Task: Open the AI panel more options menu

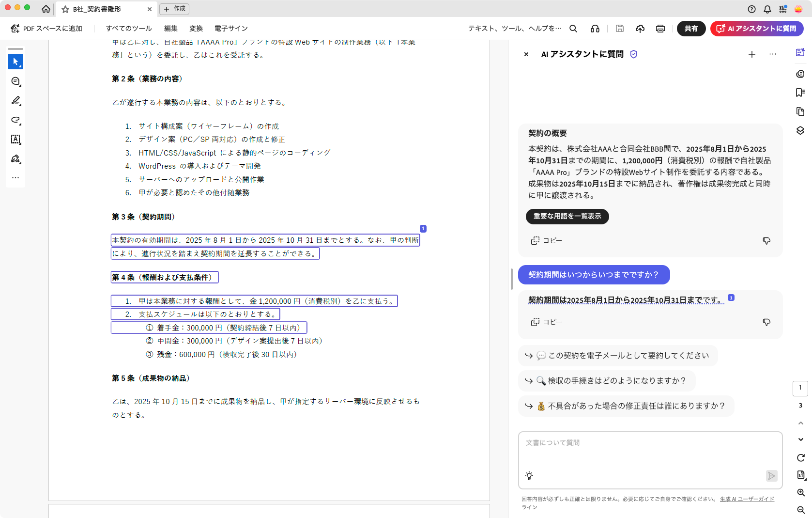Action: click(x=772, y=54)
